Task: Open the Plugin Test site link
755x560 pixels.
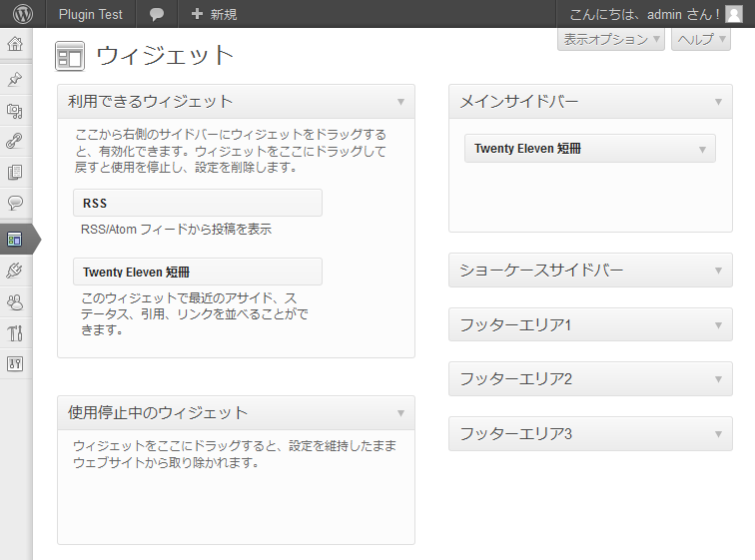Action: (x=91, y=14)
